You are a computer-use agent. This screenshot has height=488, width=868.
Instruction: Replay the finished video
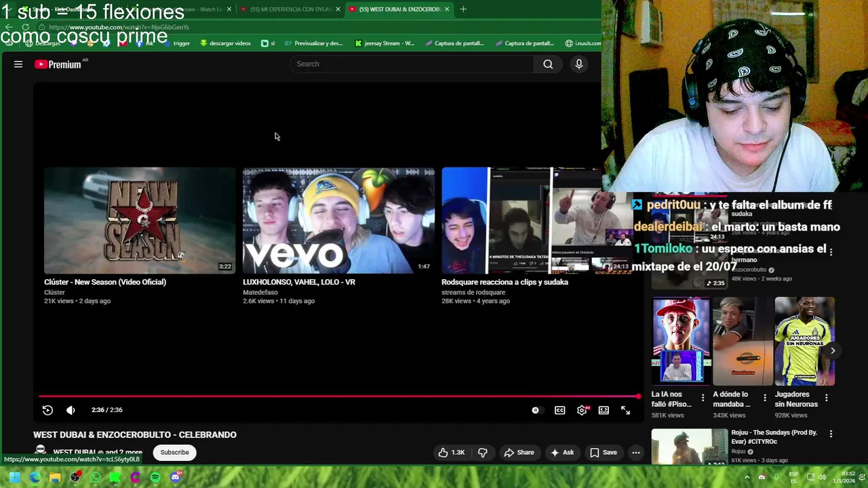47,410
